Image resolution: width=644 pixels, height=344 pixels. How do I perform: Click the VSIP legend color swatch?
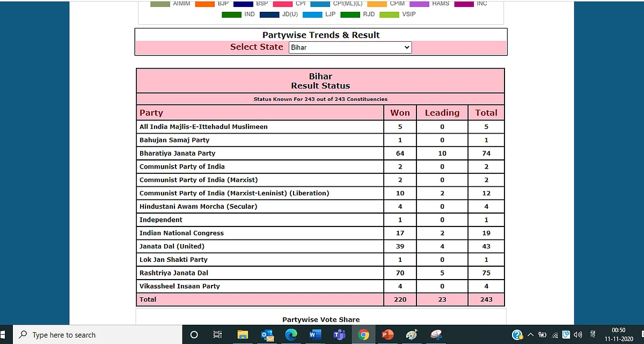(x=389, y=14)
